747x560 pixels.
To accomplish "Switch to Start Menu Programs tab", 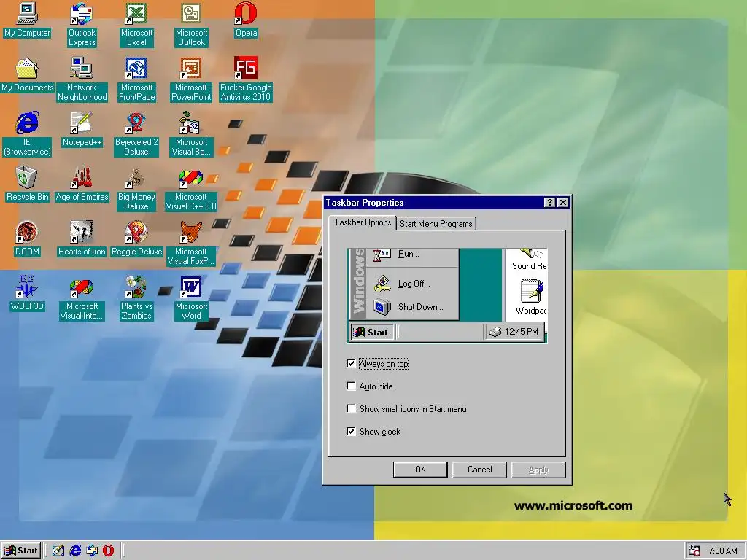I will point(436,223).
